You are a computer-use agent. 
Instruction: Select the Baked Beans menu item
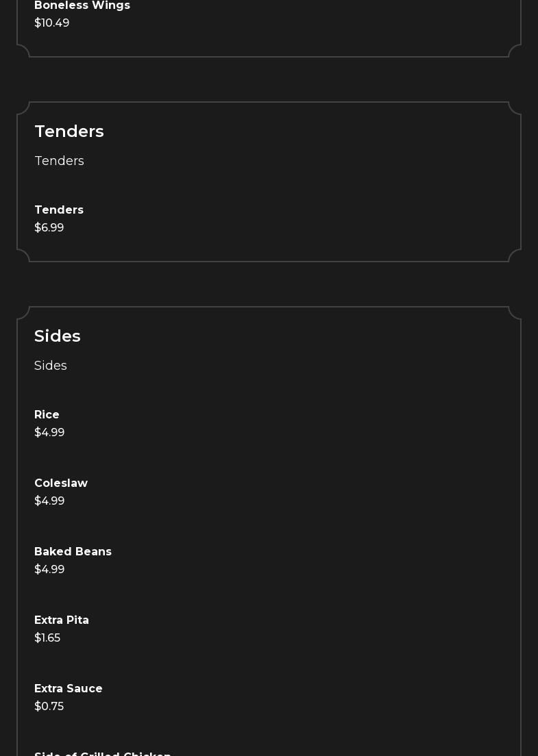[73, 552]
